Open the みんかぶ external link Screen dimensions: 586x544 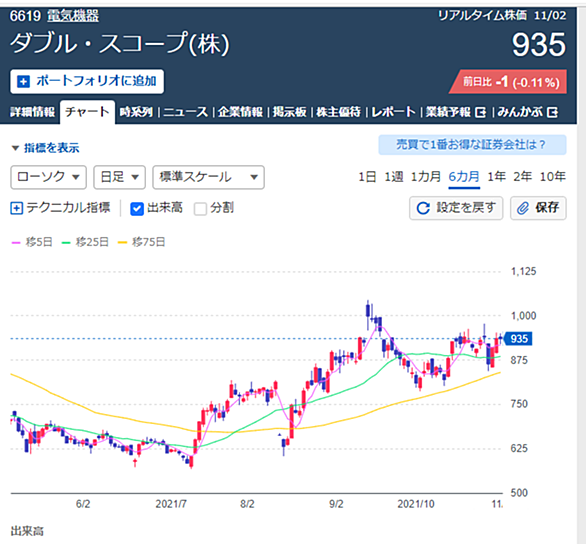point(528,112)
